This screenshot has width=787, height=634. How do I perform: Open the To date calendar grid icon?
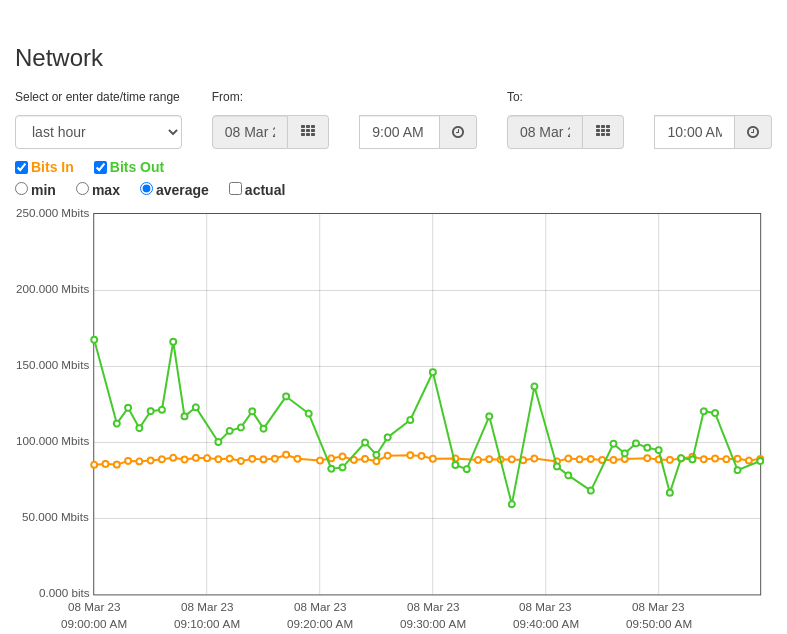point(603,132)
